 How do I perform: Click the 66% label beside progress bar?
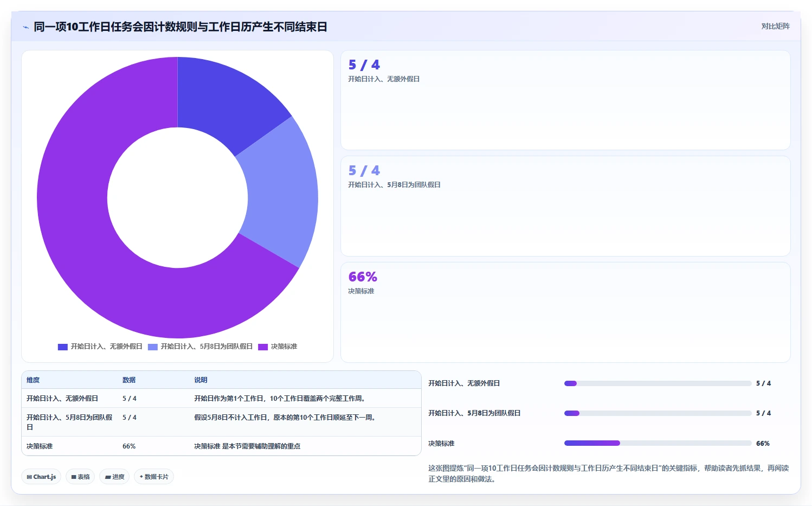pos(763,444)
